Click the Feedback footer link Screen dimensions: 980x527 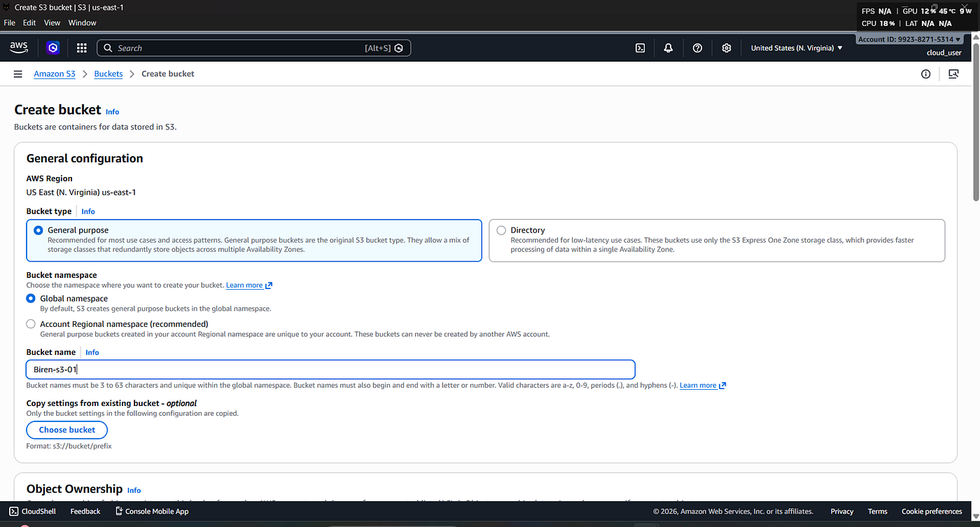click(x=85, y=512)
